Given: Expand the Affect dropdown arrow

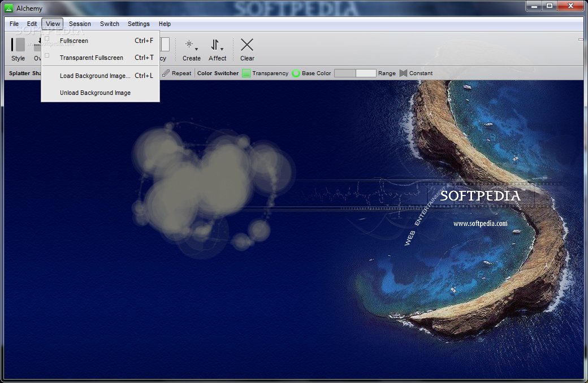Looking at the screenshot, I should (x=222, y=49).
